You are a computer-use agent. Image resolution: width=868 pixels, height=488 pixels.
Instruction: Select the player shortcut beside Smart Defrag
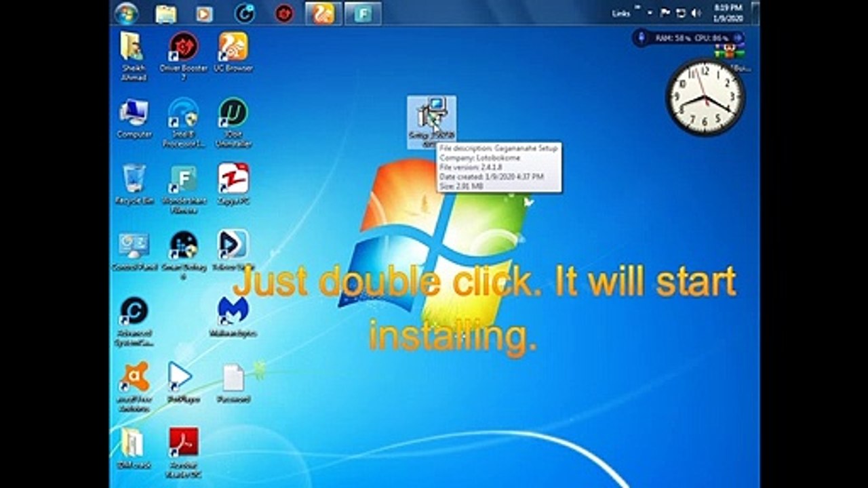(233, 251)
